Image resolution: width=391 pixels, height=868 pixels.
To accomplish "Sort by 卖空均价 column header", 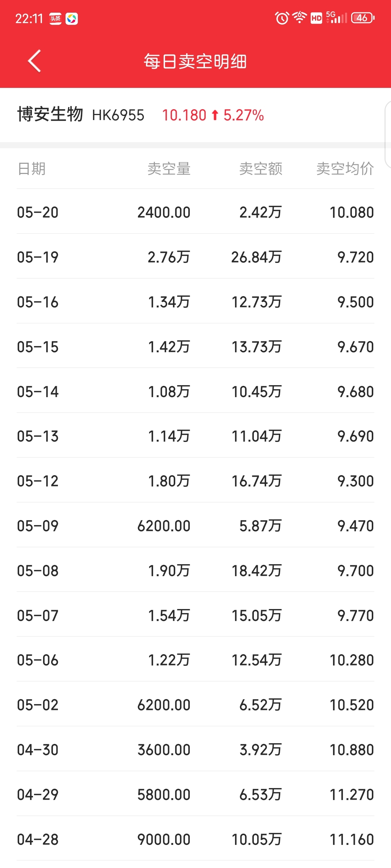I will [345, 169].
